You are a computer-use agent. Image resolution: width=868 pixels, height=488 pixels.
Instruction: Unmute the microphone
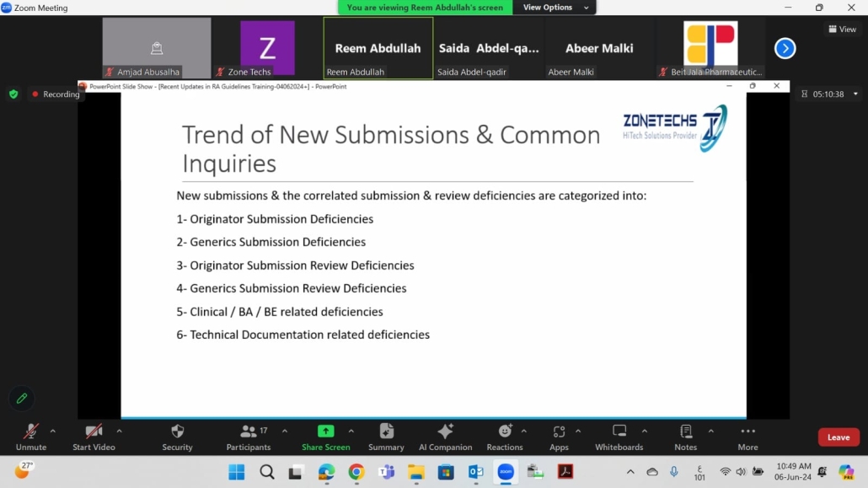tap(31, 432)
